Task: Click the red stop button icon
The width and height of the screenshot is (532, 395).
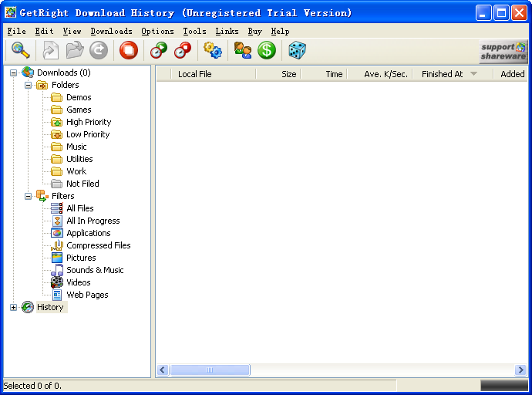Action: coord(129,50)
